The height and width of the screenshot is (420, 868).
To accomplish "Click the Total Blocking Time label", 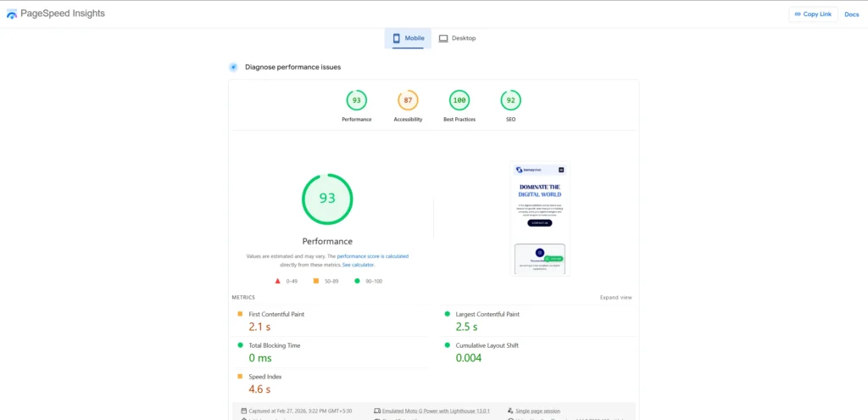I will [x=274, y=345].
